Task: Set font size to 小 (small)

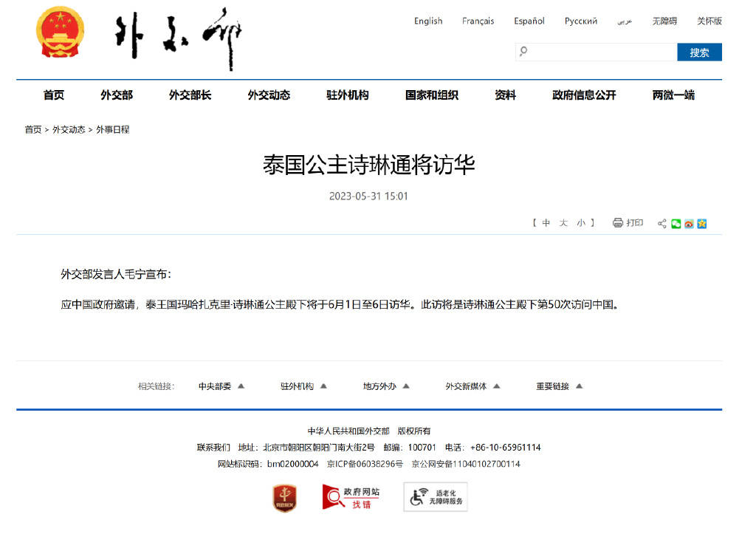Action: [x=581, y=223]
